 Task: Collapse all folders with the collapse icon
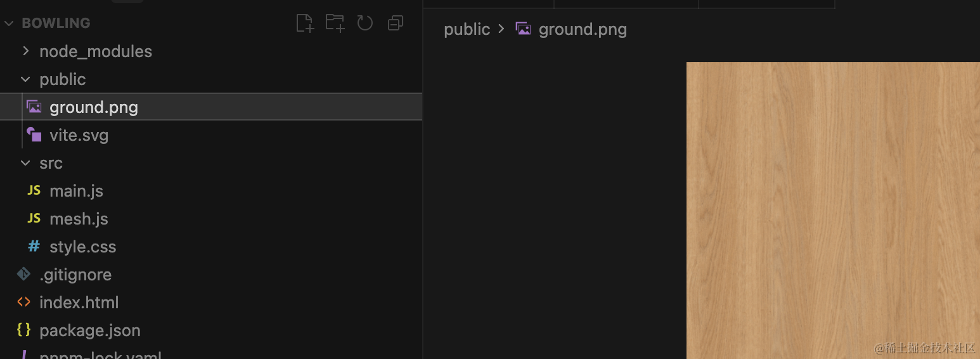tap(396, 23)
